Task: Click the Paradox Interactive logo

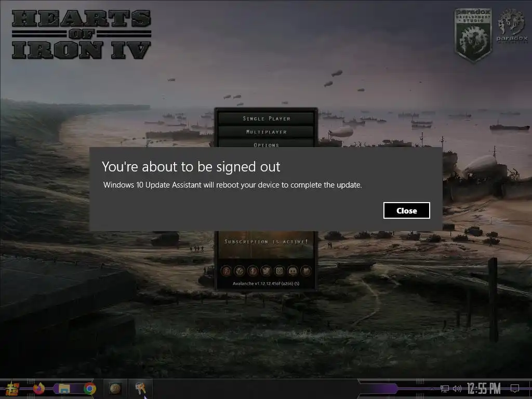Action: point(512,26)
